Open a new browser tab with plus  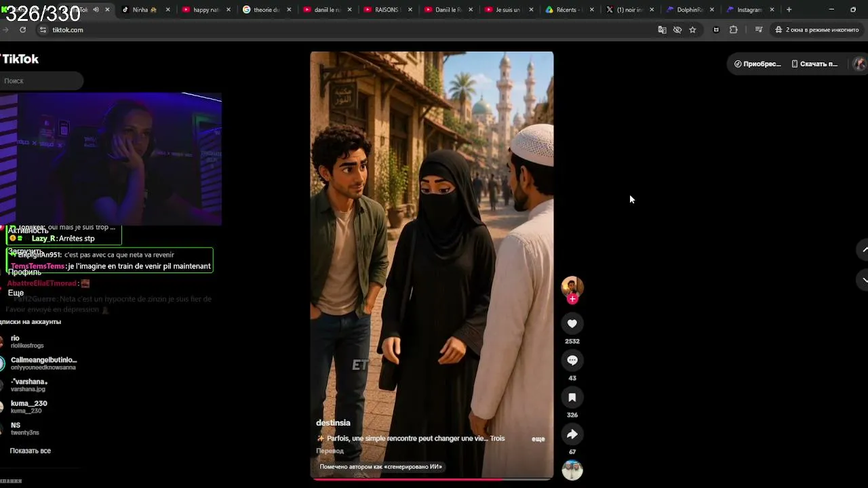(x=789, y=9)
